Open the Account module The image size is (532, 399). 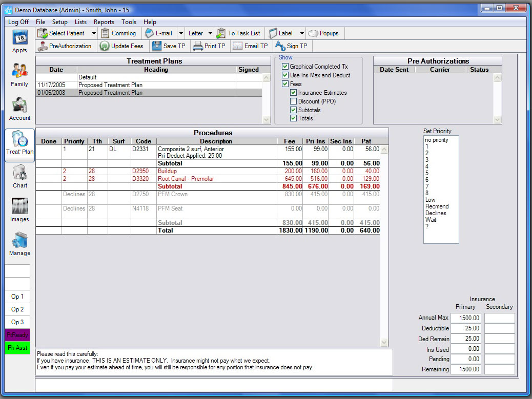click(19, 109)
